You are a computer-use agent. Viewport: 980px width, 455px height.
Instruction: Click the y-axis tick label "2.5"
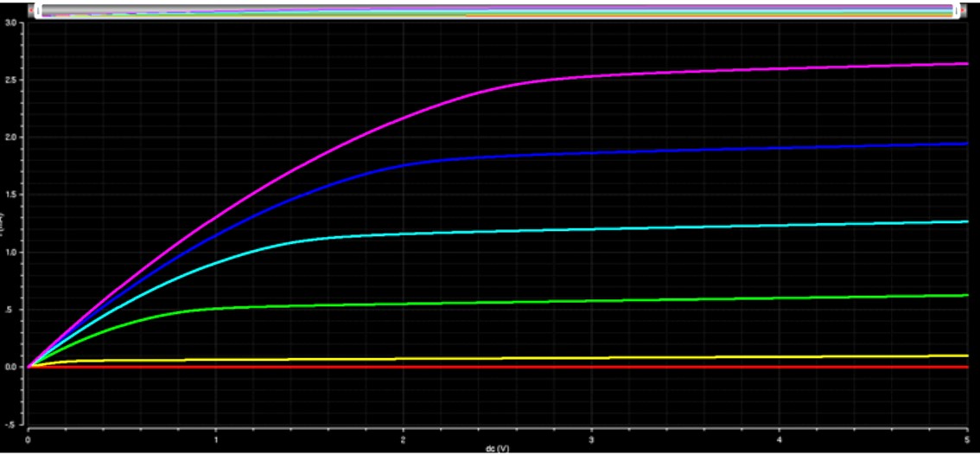click(10, 80)
